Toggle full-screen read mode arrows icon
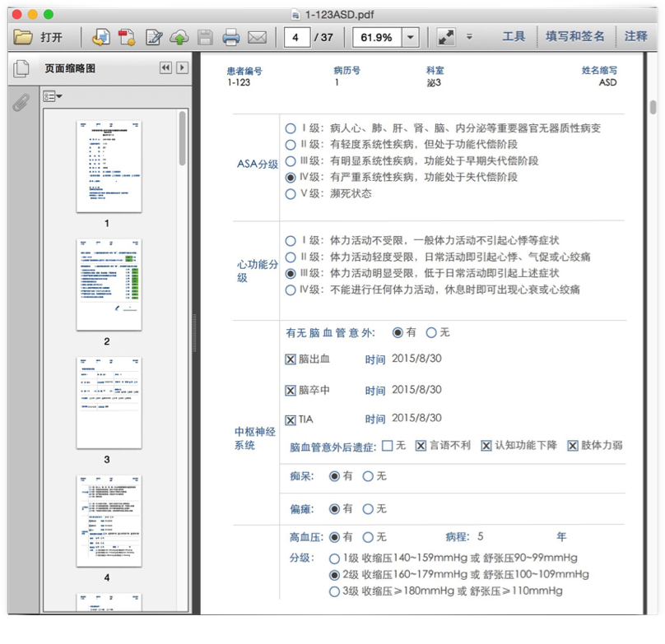665x644 pixels. tap(445, 37)
